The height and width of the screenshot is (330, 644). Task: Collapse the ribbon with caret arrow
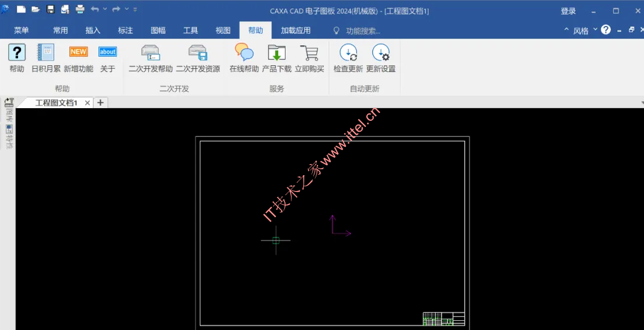tap(566, 30)
